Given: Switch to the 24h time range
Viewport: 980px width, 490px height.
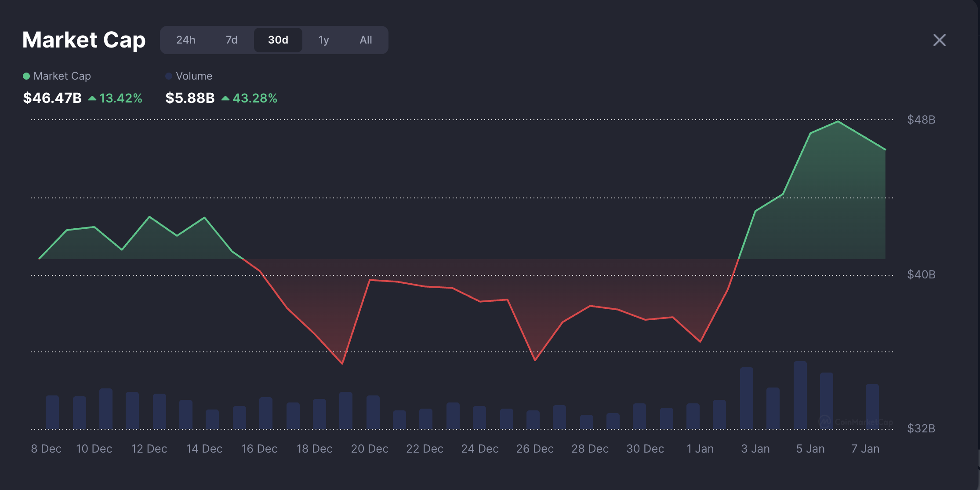Looking at the screenshot, I should pyautogui.click(x=186, y=40).
